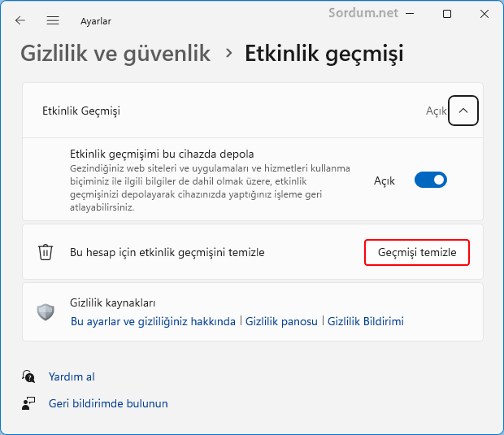Viewport: 504px width, 435px height.
Task: Open the hamburger navigation menu
Action: click(x=53, y=20)
